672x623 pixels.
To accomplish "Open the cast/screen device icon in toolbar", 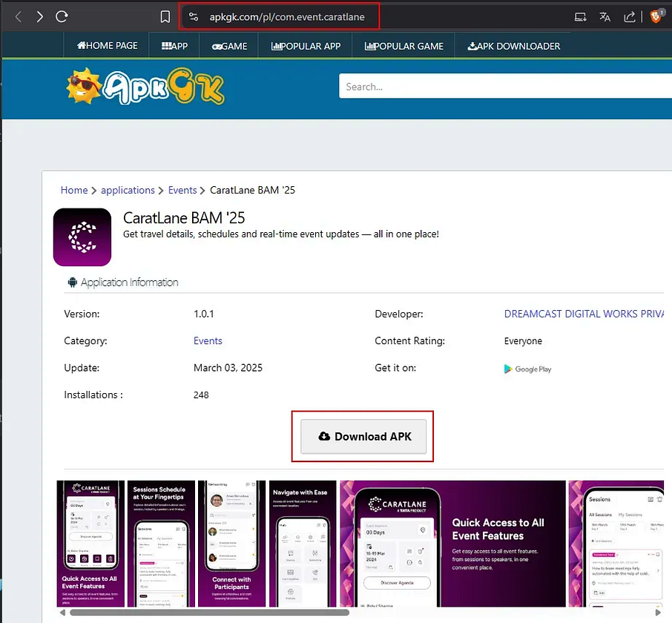I will pyautogui.click(x=580, y=17).
